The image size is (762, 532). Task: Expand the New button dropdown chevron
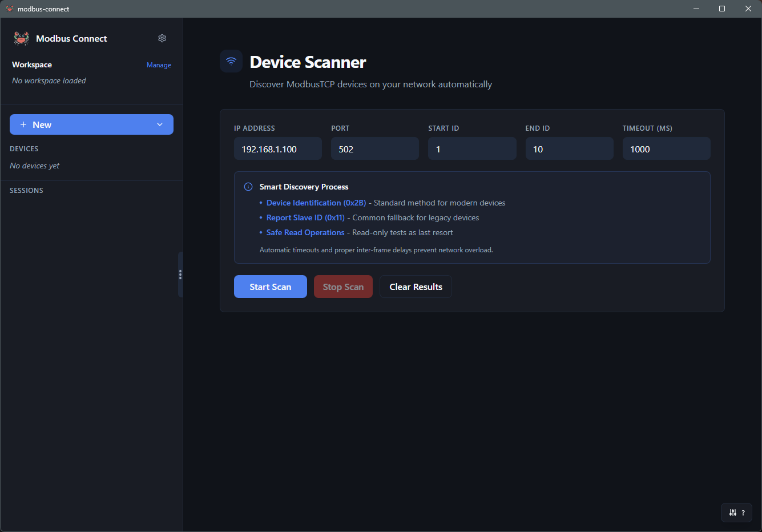pos(160,124)
